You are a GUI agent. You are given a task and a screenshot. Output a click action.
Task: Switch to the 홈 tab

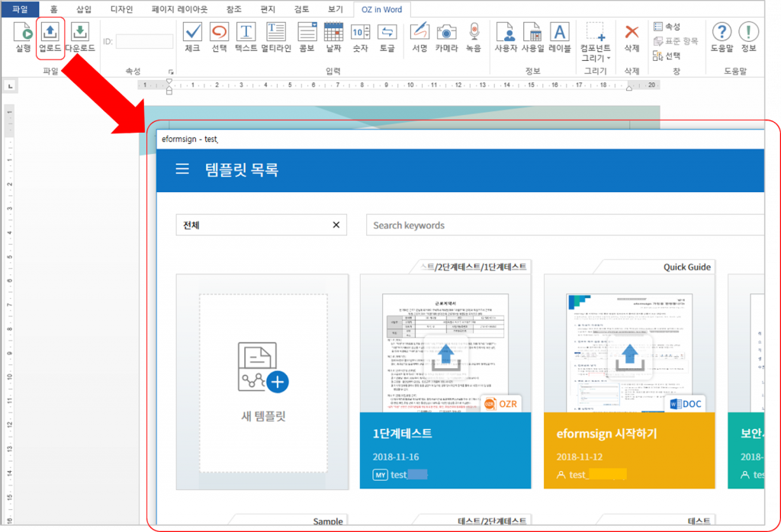[x=54, y=9]
